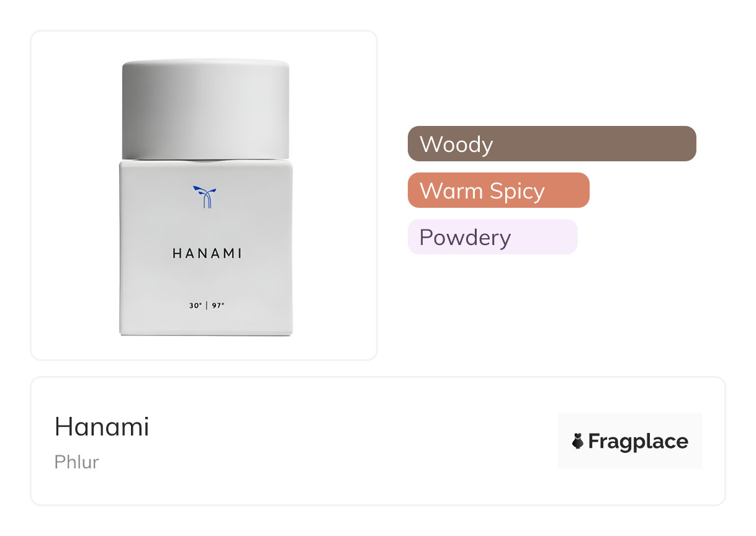This screenshot has width=756, height=536.
Task: Select the Warm Spicy accord tag
Action: coord(498,190)
